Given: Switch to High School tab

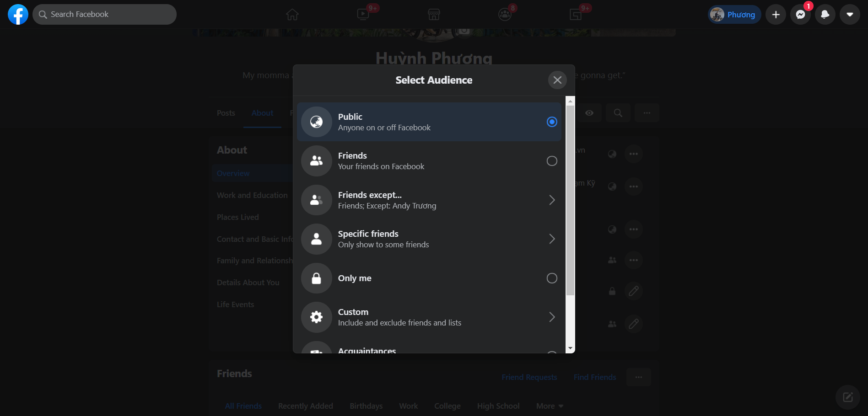Looking at the screenshot, I should (x=498, y=406).
